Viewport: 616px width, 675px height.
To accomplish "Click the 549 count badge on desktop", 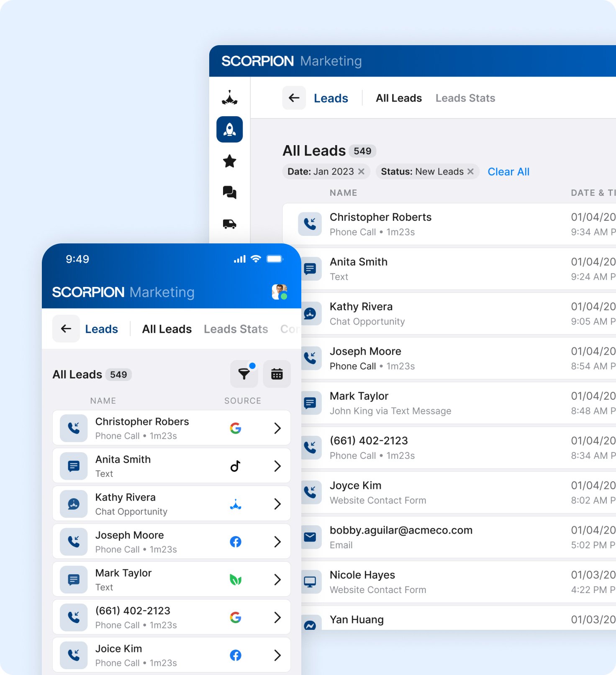I will tap(362, 151).
